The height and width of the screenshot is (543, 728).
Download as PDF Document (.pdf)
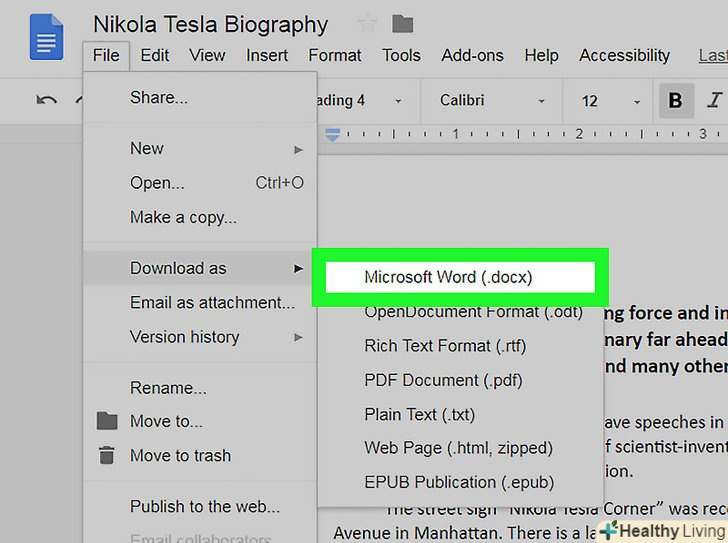[461, 380]
